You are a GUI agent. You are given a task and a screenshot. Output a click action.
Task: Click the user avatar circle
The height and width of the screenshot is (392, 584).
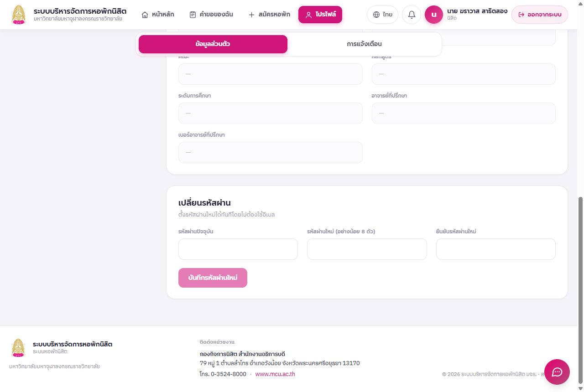[x=434, y=15]
